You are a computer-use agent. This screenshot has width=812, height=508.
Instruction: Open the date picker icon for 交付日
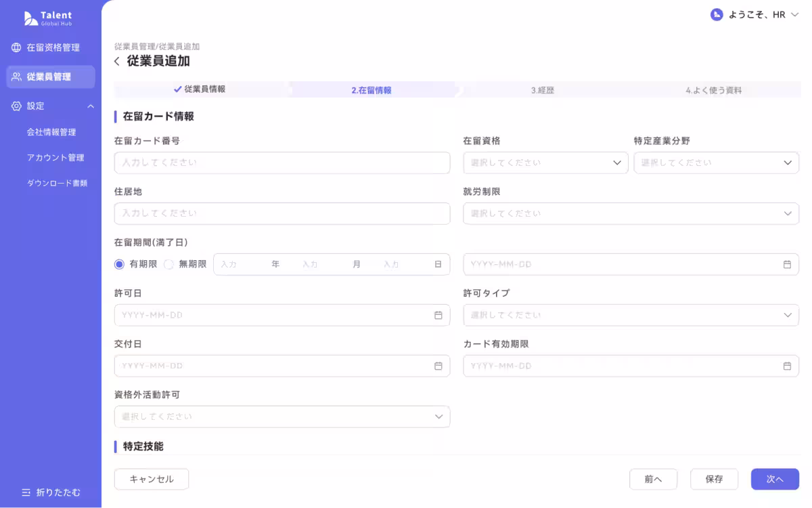pyautogui.click(x=437, y=366)
